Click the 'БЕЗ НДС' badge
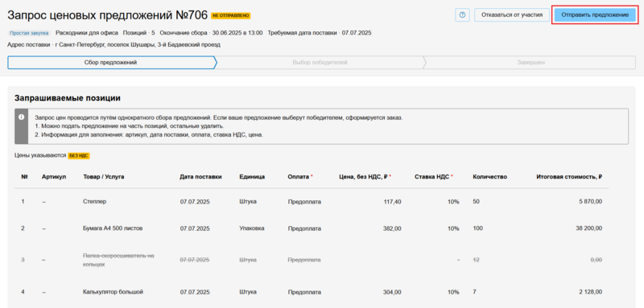Viewport: 644px width, 308px height. (79, 156)
